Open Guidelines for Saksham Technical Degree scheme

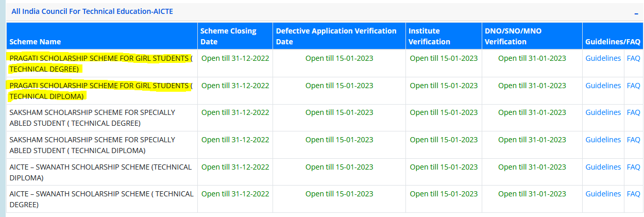pos(603,112)
